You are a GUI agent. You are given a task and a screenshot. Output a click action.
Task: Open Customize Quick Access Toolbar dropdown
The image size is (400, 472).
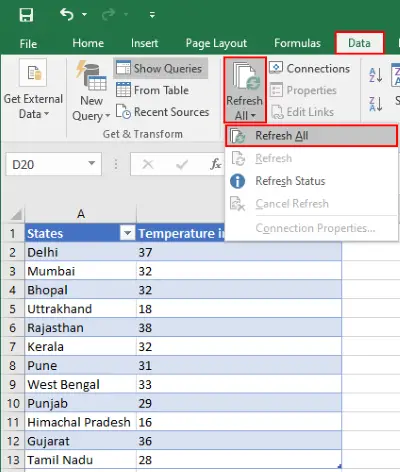(x=152, y=15)
